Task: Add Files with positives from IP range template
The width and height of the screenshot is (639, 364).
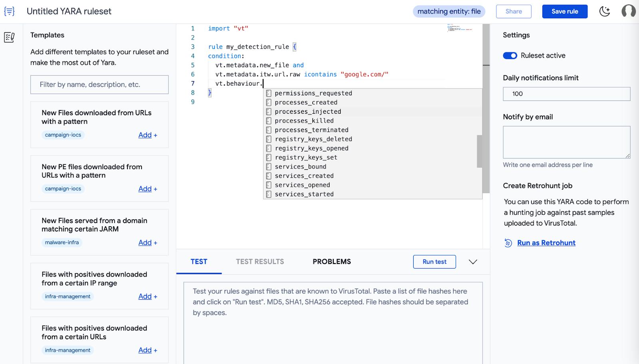Action: pyautogui.click(x=147, y=297)
